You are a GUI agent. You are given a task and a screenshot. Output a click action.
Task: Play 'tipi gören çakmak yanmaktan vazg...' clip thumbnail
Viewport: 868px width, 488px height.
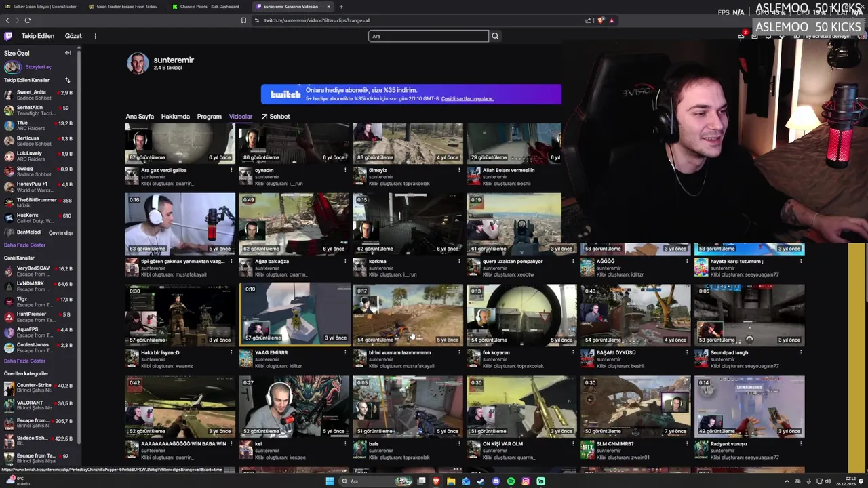[180, 224]
